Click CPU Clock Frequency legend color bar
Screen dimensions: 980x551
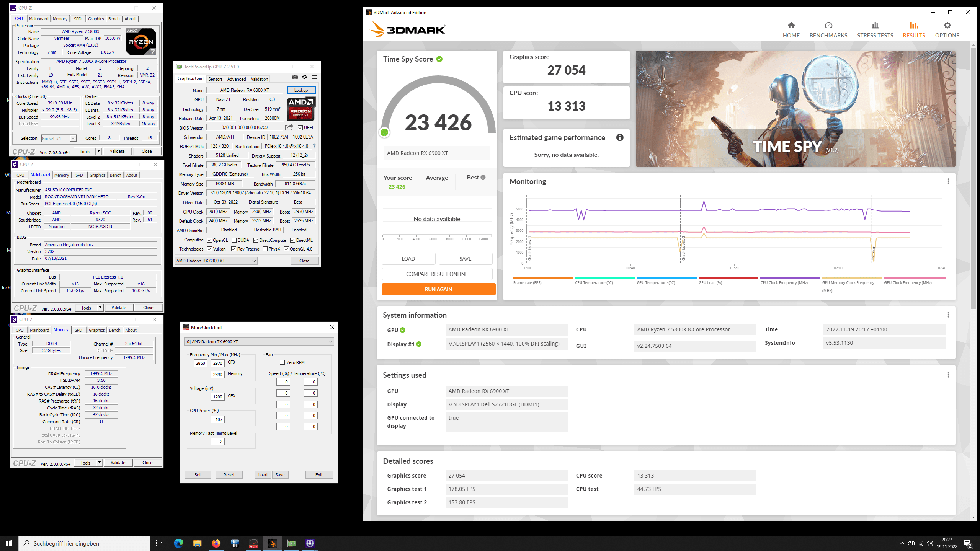pos(790,277)
